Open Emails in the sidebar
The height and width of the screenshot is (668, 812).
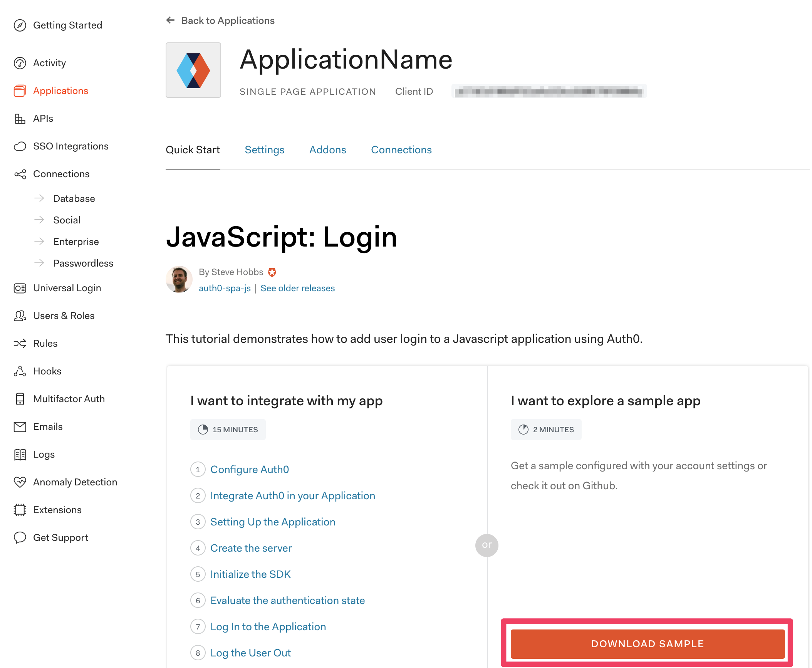[x=48, y=427]
